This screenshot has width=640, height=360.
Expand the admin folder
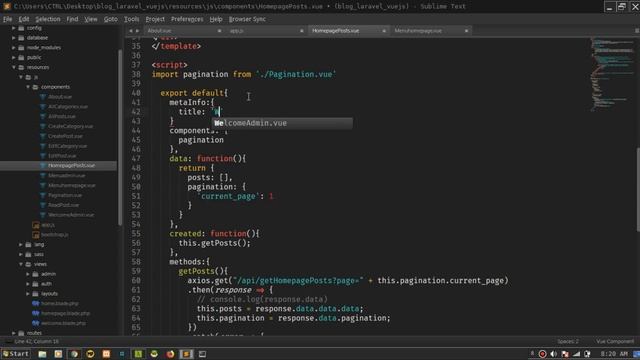pos(28,274)
